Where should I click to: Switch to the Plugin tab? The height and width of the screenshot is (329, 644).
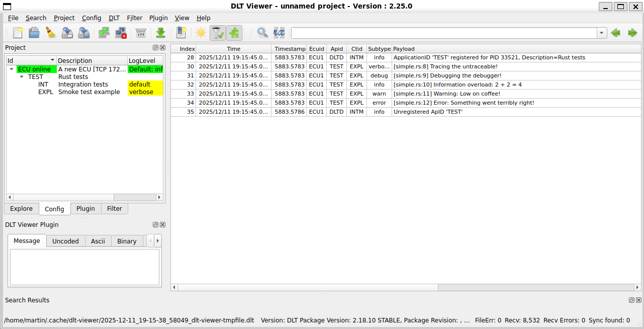(x=85, y=209)
